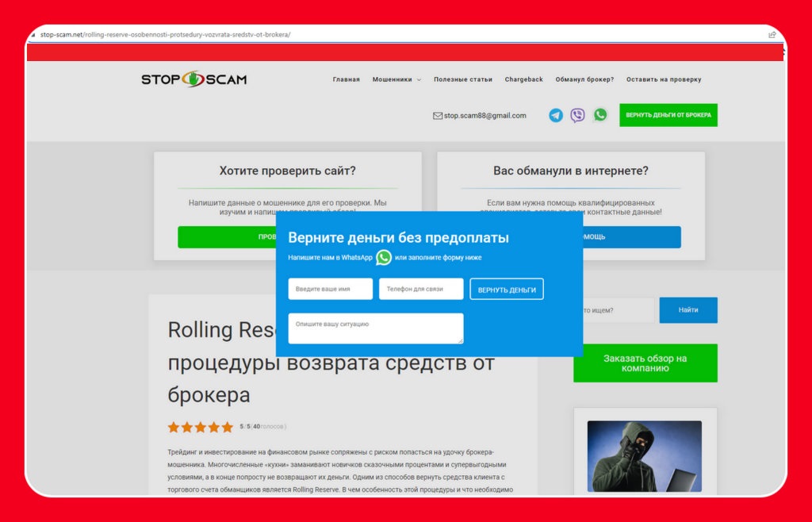
Task: Open the Главная menu item
Action: coord(346,79)
